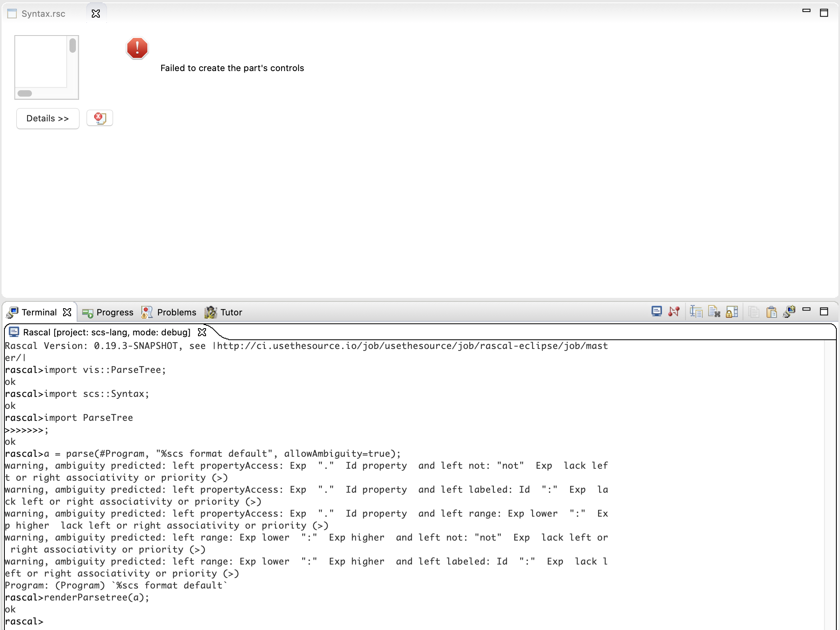Select the Syntax.rsc editor tab
This screenshot has width=840, height=630.
(43, 13)
